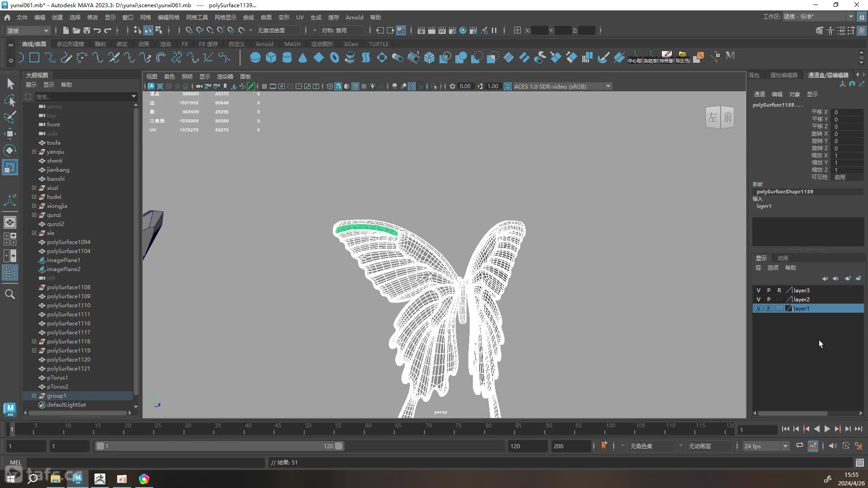Open the Arnold menu
This screenshot has height=488, width=868.
point(354,17)
